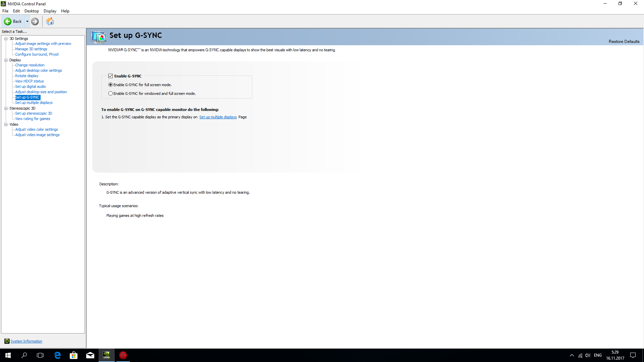This screenshot has height=362, width=644.
Task: Click the NVIDIA title bar icon
Action: [x=3, y=4]
